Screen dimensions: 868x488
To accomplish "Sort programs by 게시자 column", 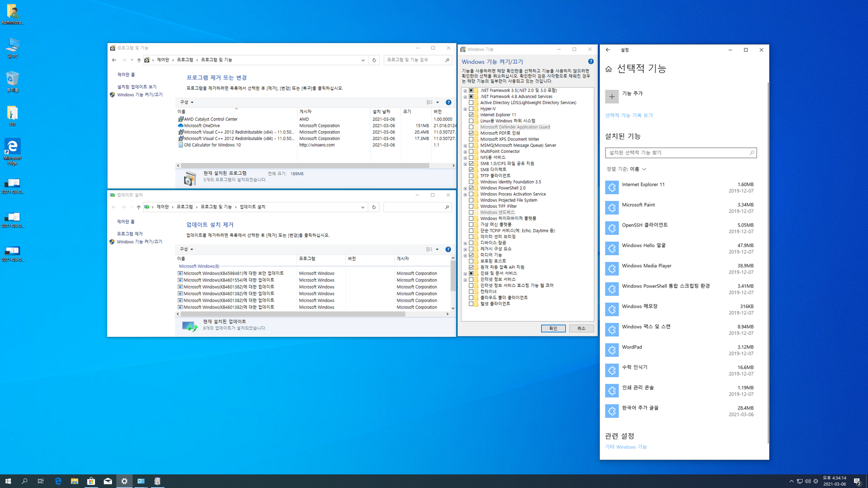I will pos(333,112).
